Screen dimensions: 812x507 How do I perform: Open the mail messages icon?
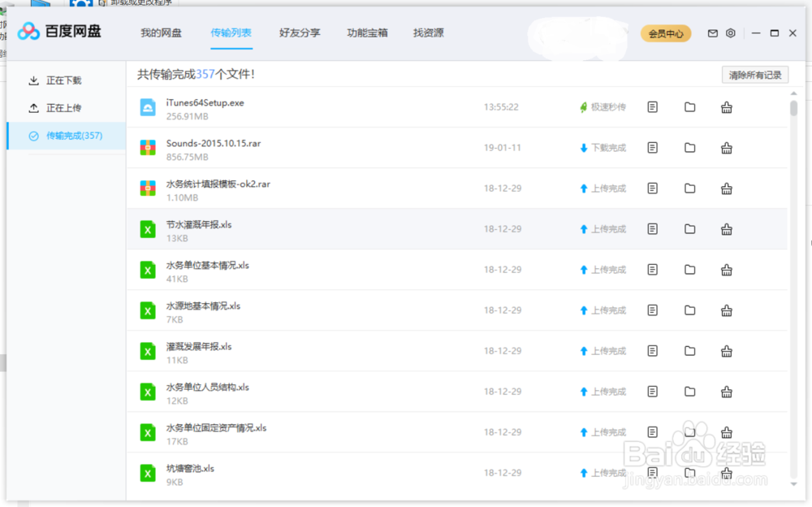pyautogui.click(x=713, y=33)
